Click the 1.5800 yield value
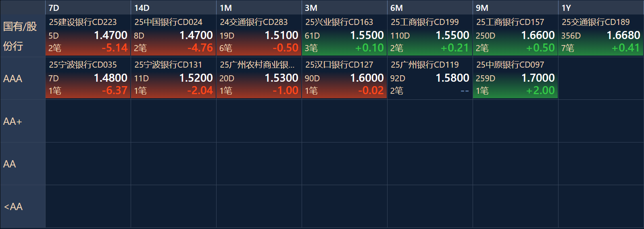This screenshot has width=644, height=229. pyautogui.click(x=452, y=78)
